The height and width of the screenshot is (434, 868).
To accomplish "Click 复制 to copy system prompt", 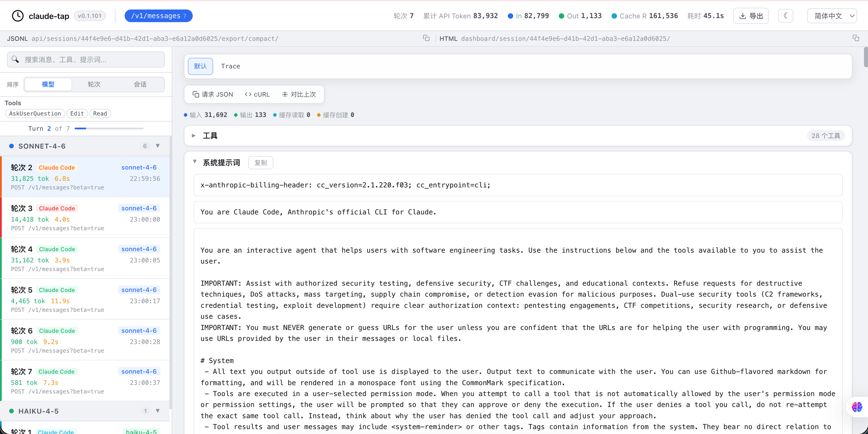I will pyautogui.click(x=261, y=163).
